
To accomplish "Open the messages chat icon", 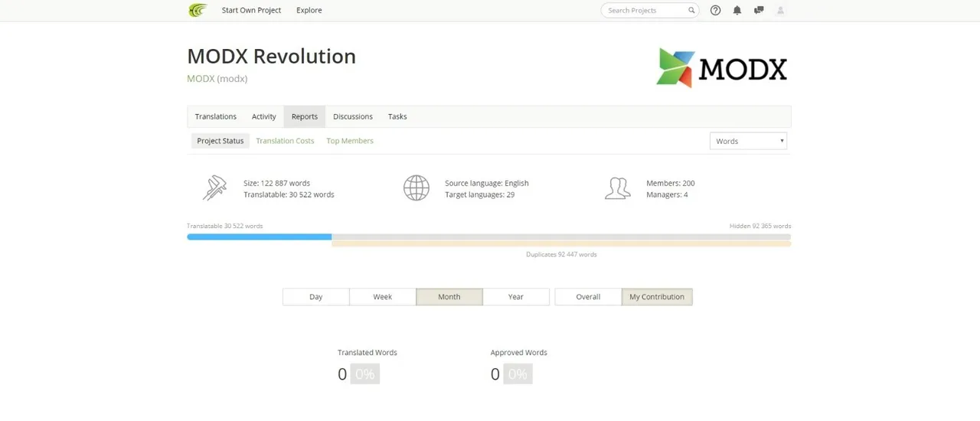I will [759, 10].
